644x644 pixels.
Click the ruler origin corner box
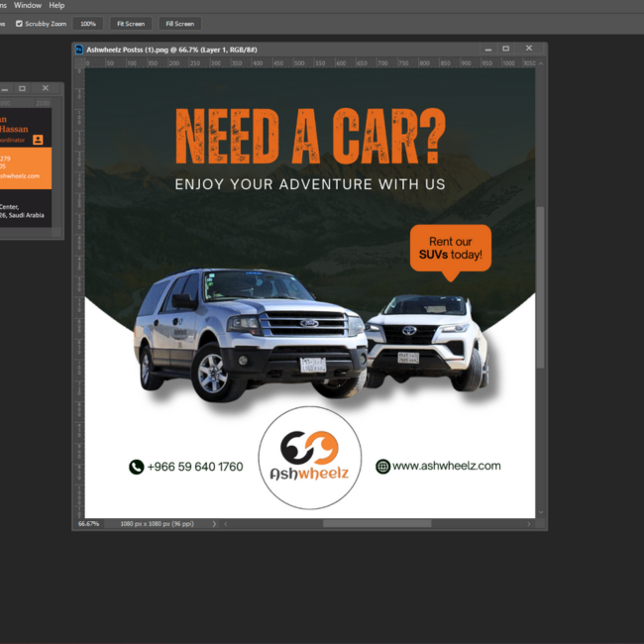pos(79,62)
